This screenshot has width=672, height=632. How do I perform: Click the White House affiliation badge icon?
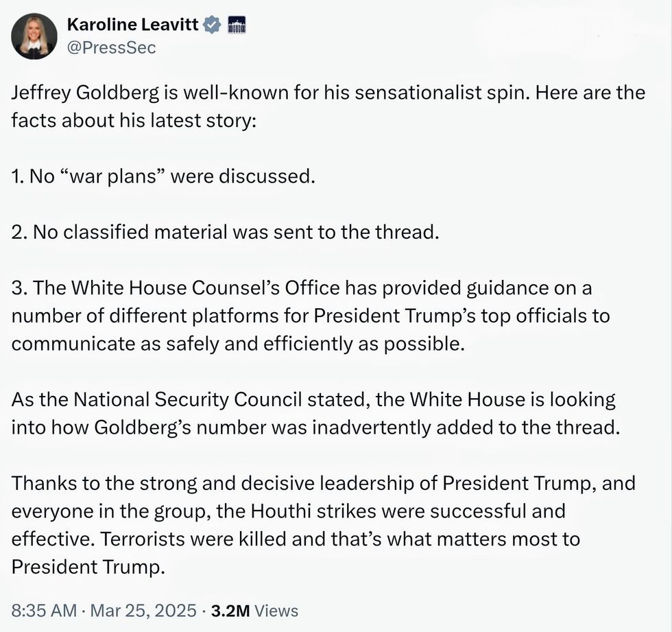tap(236, 25)
